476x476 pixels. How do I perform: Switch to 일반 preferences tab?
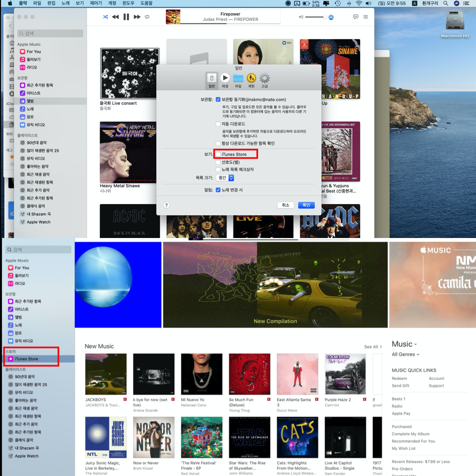click(212, 81)
